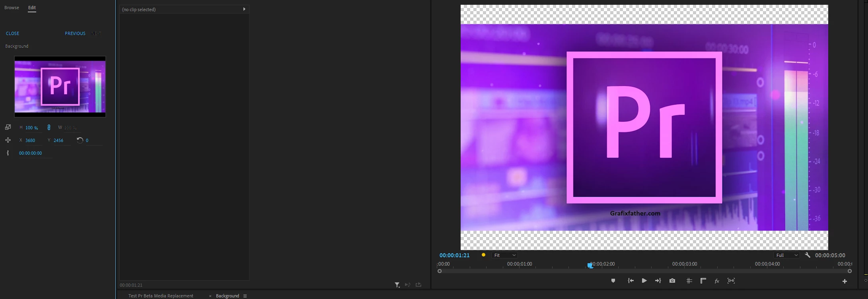Click the PREVIOUS link
This screenshot has height=299, width=868.
[75, 33]
